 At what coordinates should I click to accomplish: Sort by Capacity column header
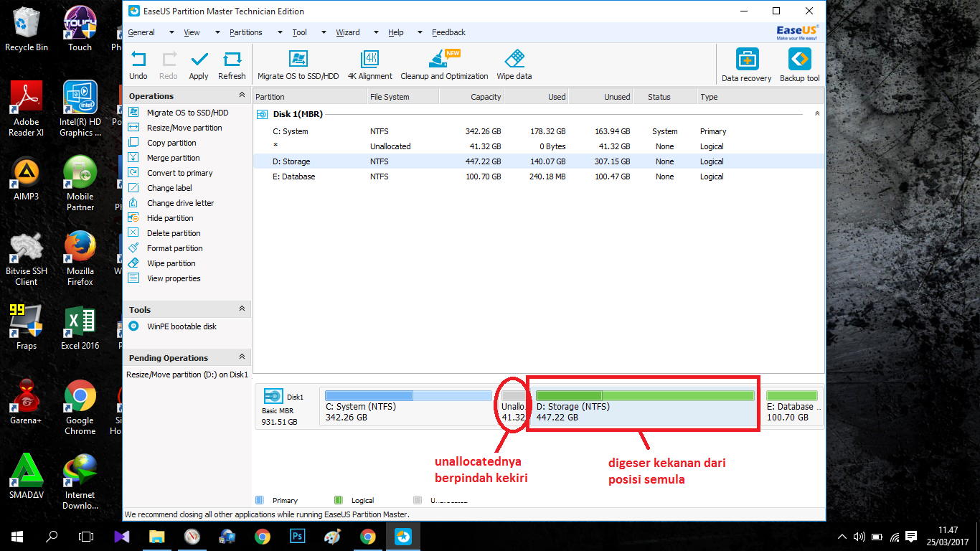click(x=472, y=97)
